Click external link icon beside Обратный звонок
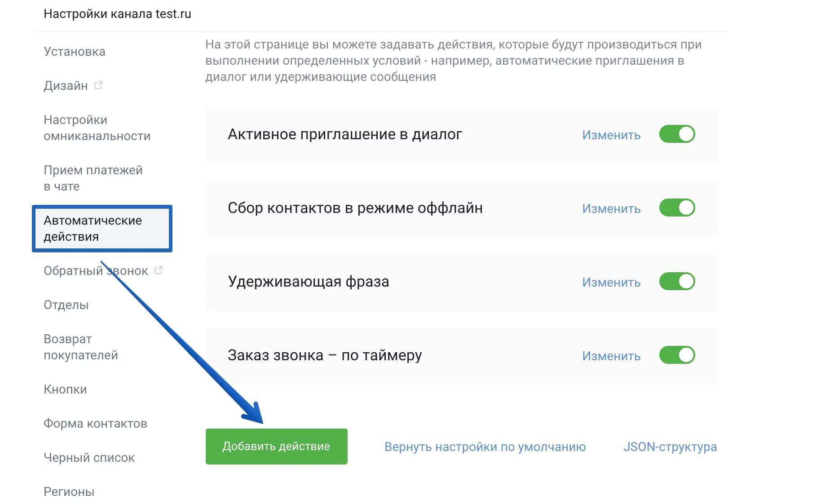This screenshot has height=504, width=821. [159, 270]
